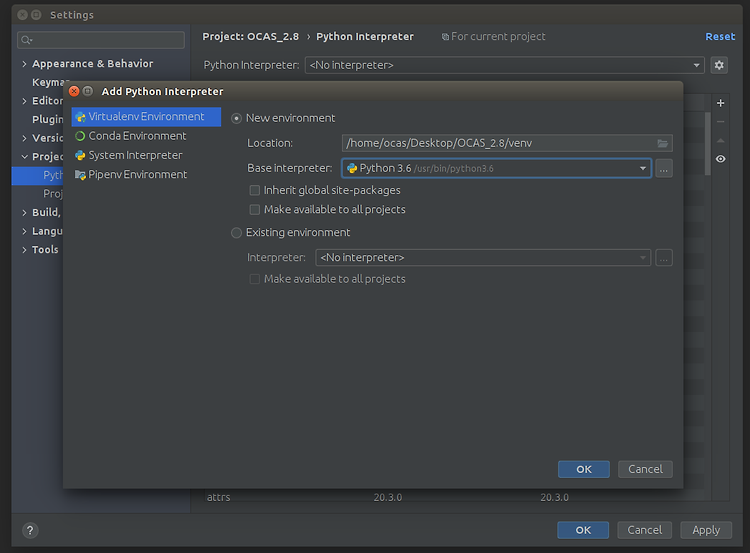Click the gear icon next to Python Interpreter
Screen dimensions: 750x553
[719, 65]
